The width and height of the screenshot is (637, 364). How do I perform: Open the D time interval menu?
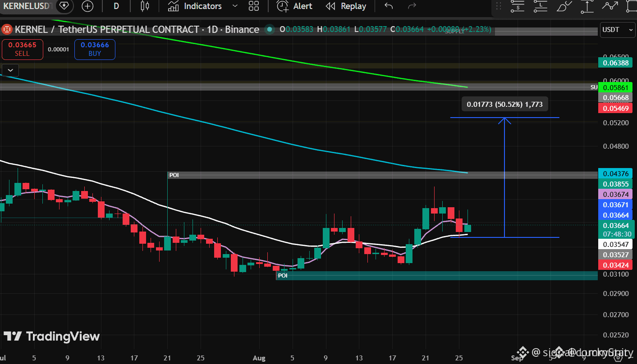[x=116, y=6]
